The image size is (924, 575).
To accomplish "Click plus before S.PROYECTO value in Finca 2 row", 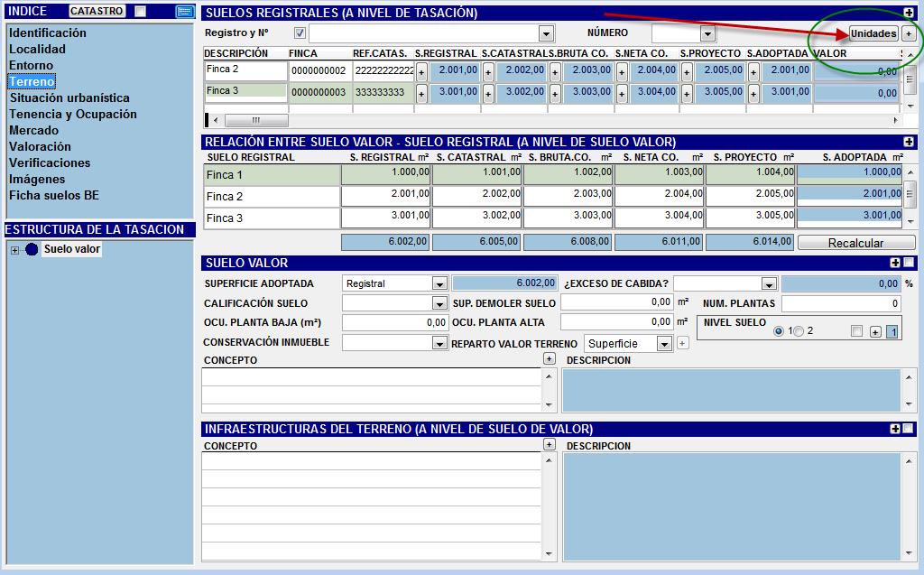I will (687, 72).
